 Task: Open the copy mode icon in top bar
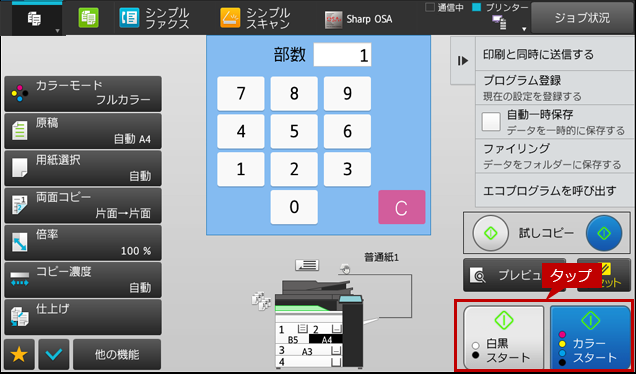[x=34, y=19]
